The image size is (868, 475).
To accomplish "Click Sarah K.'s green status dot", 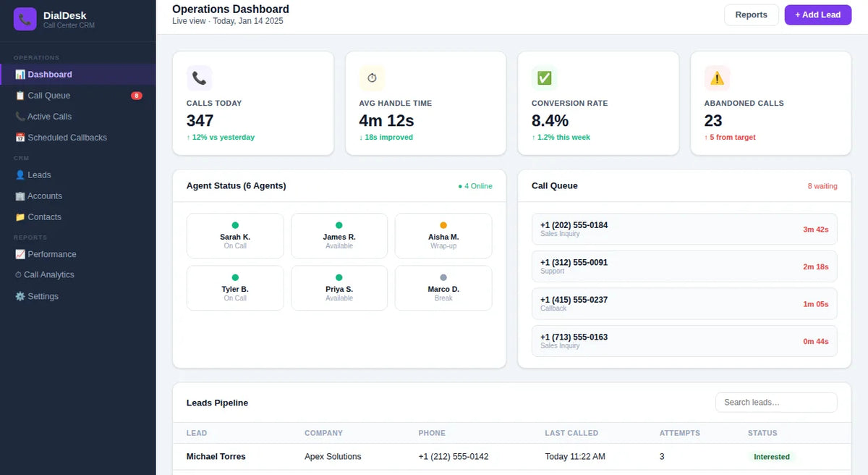I will pyautogui.click(x=235, y=225).
